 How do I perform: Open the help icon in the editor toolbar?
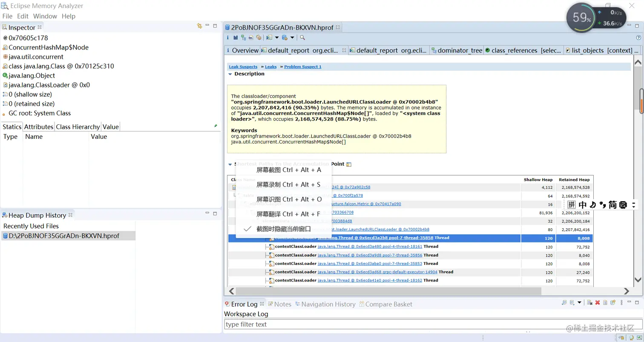pos(638,37)
